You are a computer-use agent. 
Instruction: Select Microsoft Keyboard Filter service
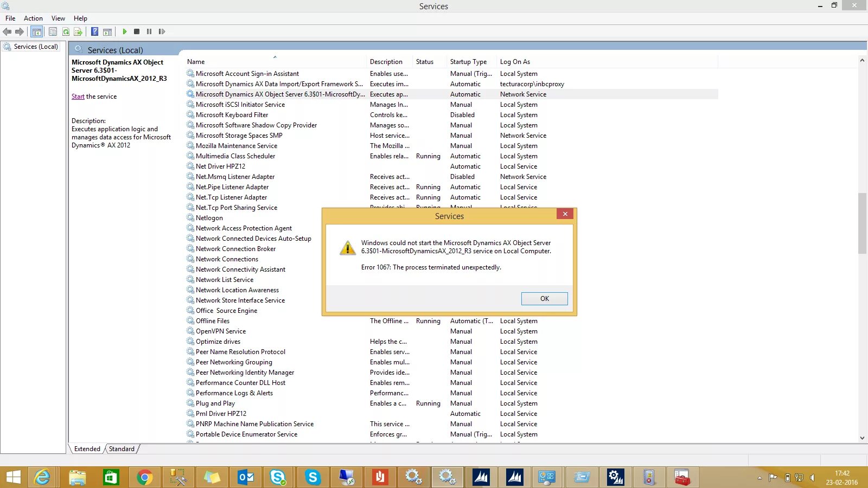pyautogui.click(x=232, y=115)
